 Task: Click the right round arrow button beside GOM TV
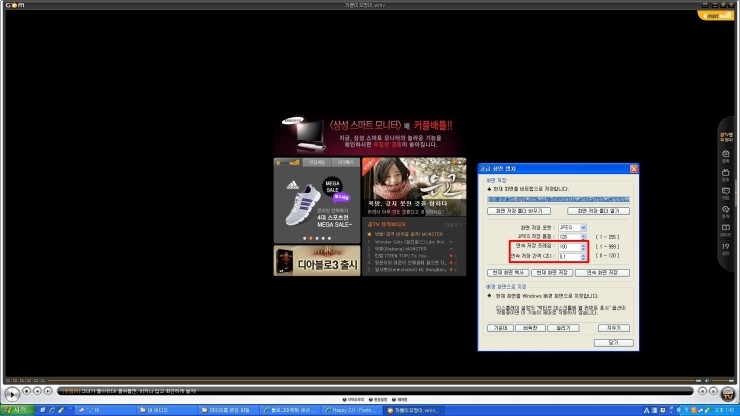point(713,391)
